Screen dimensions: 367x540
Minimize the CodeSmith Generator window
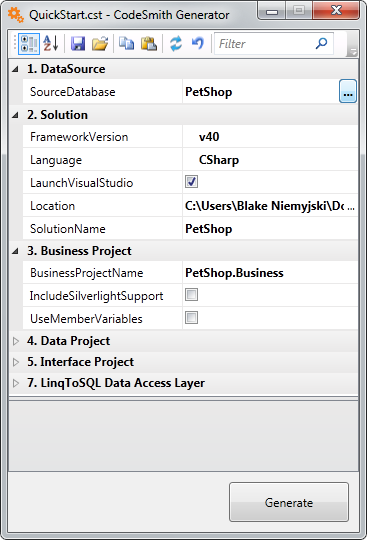point(272,12)
